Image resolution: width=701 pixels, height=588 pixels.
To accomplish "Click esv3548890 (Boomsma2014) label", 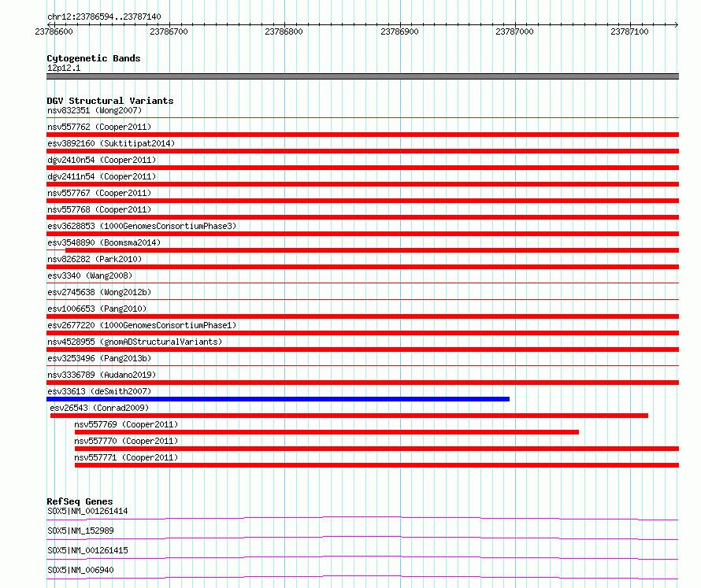I will click(x=104, y=242).
